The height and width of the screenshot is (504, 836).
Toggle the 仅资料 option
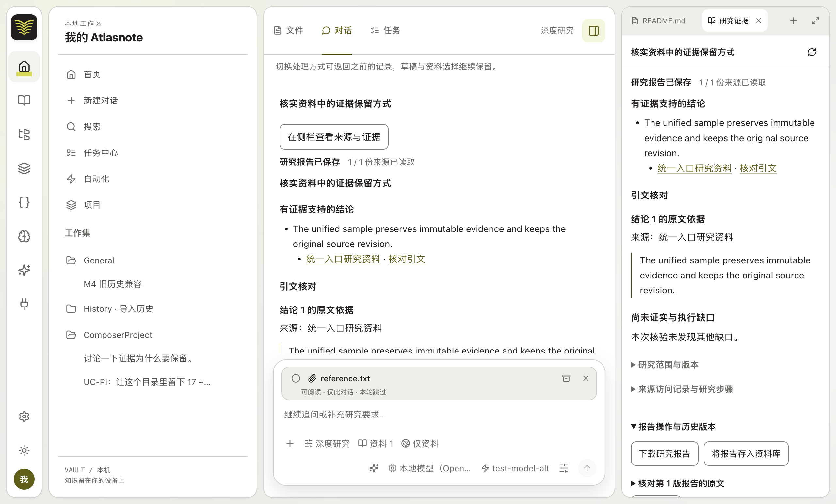click(420, 443)
